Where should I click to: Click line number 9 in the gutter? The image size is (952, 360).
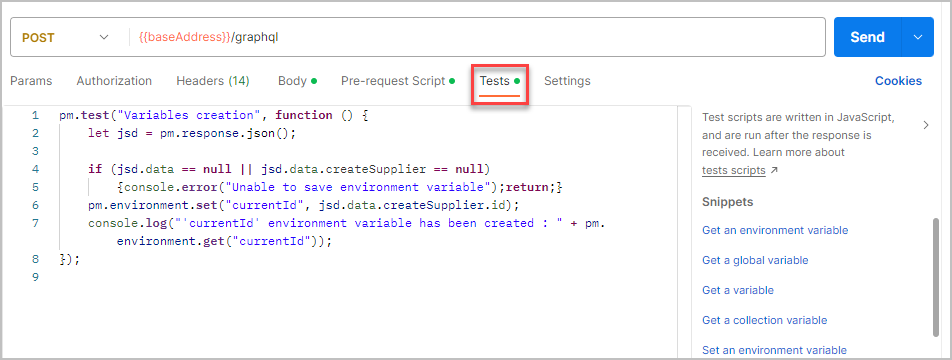pyautogui.click(x=35, y=277)
